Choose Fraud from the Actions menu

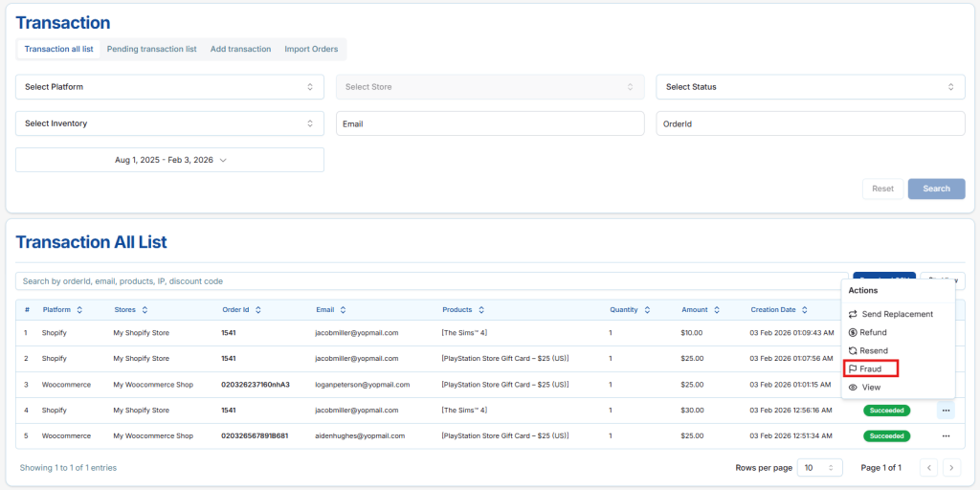(870, 368)
